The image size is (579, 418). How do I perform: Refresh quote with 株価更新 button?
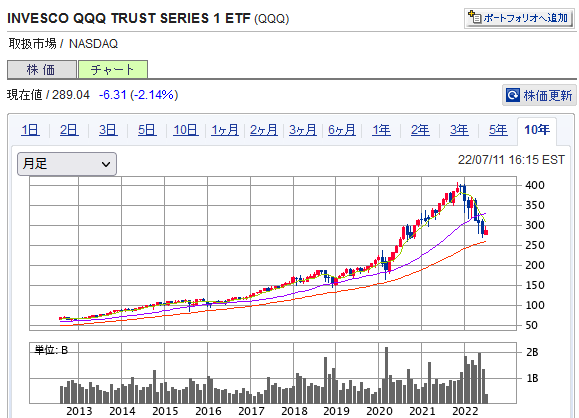point(538,95)
